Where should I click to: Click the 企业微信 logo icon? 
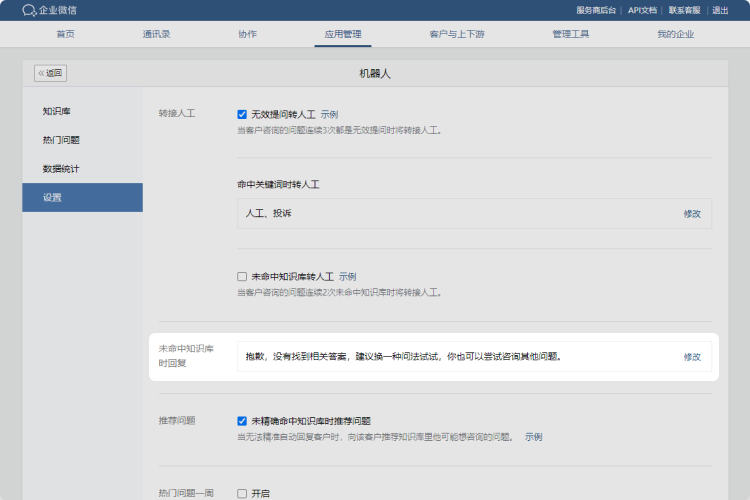(29, 10)
